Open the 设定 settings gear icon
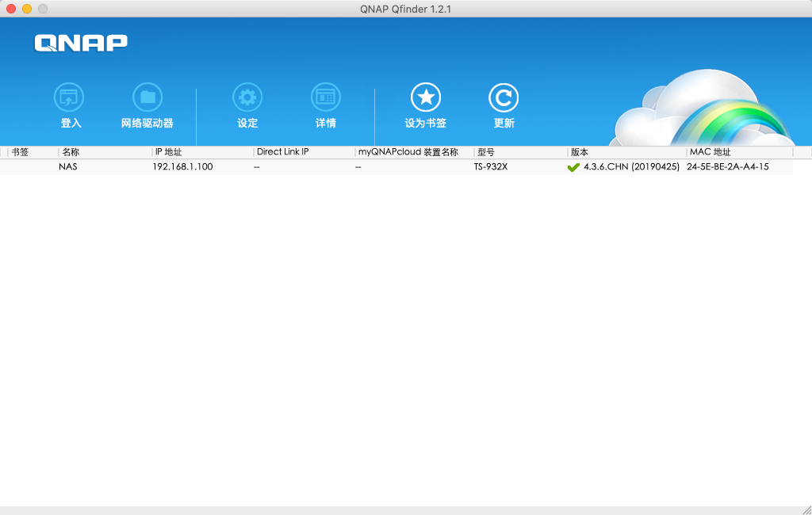This screenshot has width=812, height=515. [x=247, y=98]
